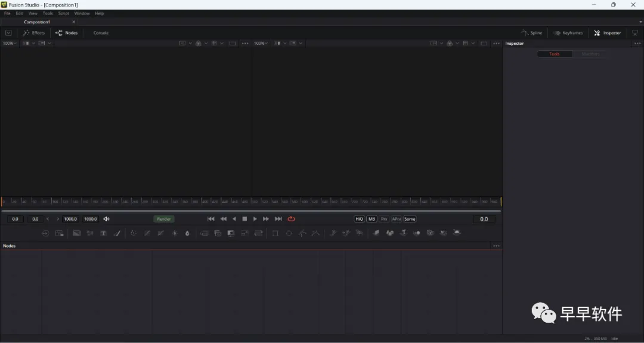Add the Color Curves tool icon

[147, 233]
